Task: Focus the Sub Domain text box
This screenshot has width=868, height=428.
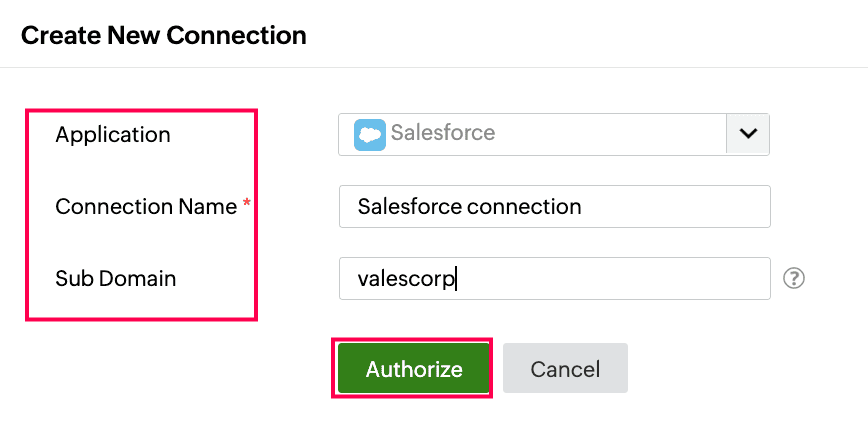Action: 555,279
